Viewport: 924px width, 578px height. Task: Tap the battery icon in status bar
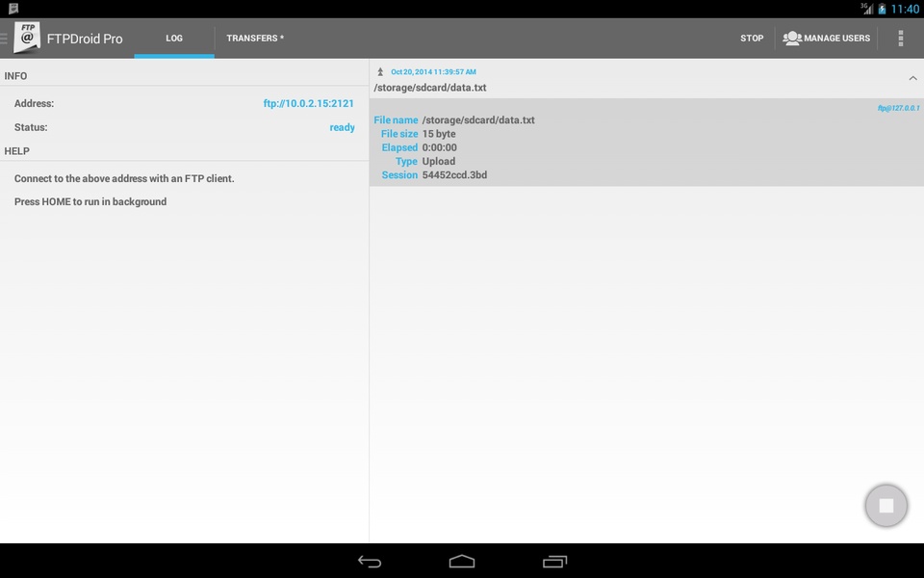pos(882,9)
